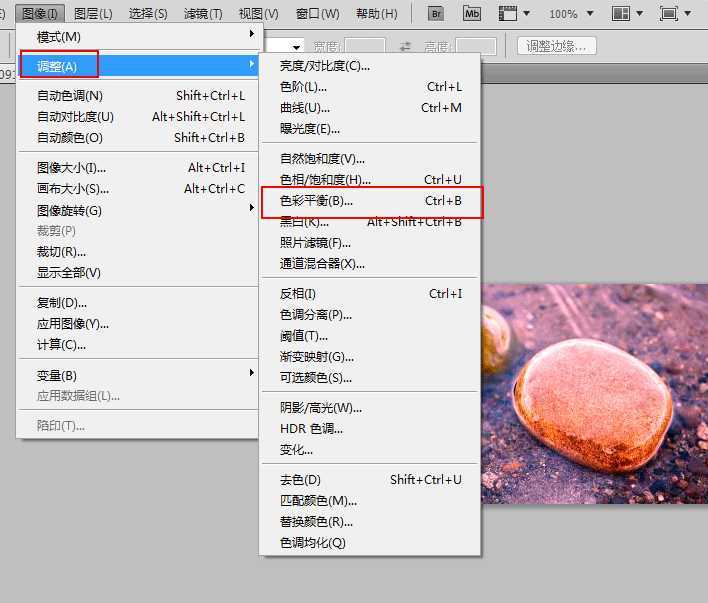The image size is (708, 603).
Task: Open the 滤镜(T) menu
Action: point(203,14)
